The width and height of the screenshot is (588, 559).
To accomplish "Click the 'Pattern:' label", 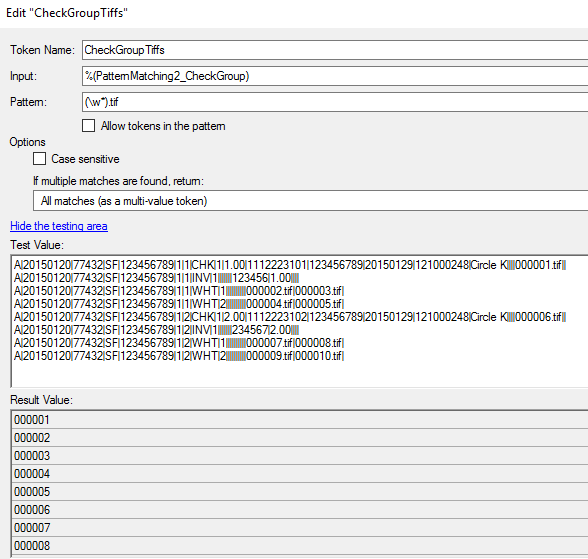I will coord(28,102).
